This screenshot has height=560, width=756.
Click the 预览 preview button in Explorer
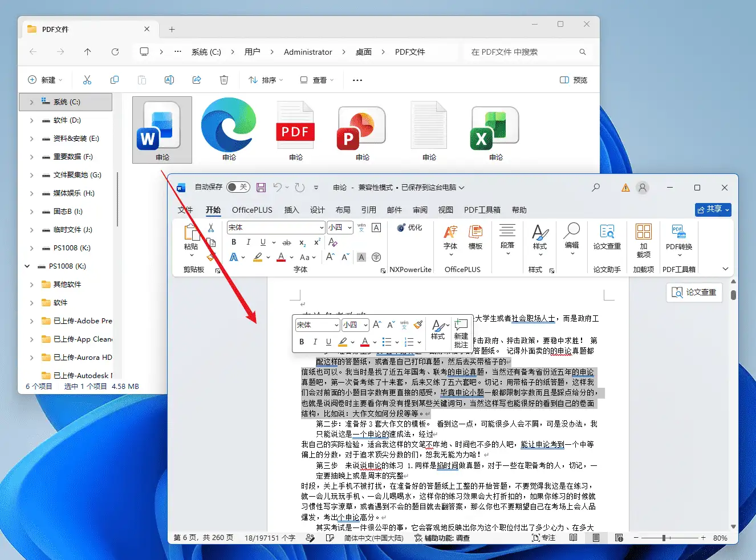574,80
